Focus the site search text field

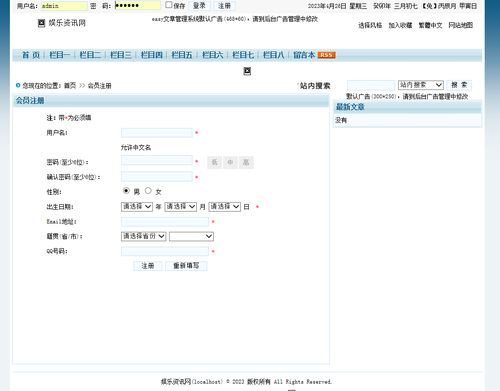pos(371,85)
